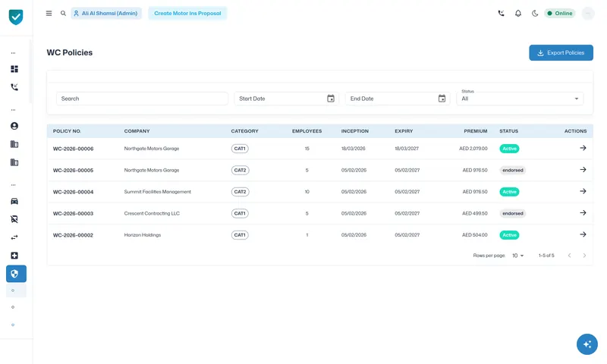Image resolution: width=607 pixels, height=364 pixels.
Task: Click the AI sparkle floating button
Action: [587, 344]
